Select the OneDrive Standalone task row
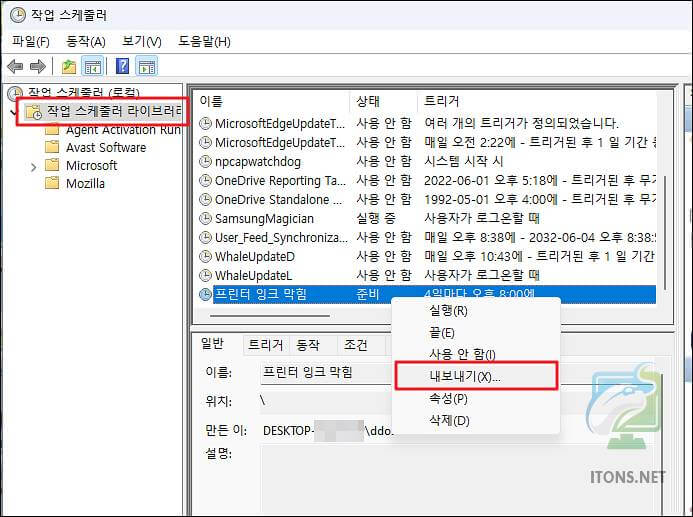This screenshot has height=517, width=693. click(x=427, y=199)
